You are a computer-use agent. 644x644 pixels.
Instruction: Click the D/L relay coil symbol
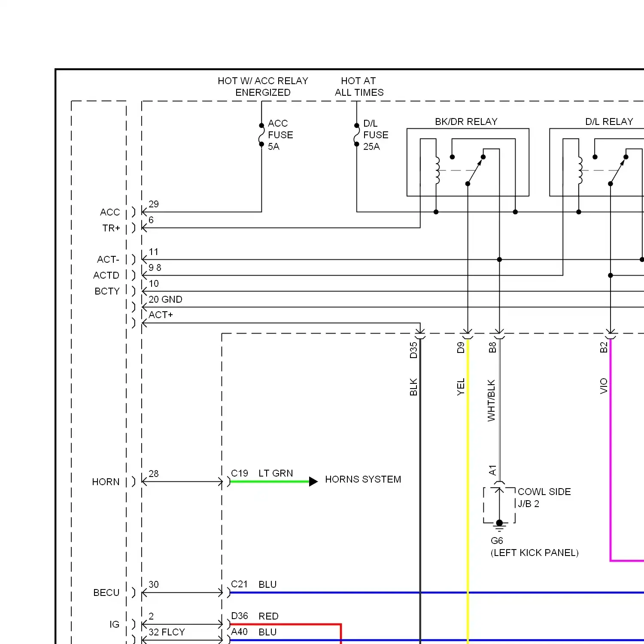(x=580, y=170)
